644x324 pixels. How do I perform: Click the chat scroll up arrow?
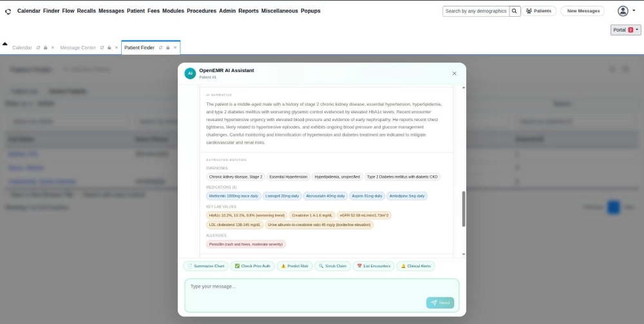(x=464, y=88)
